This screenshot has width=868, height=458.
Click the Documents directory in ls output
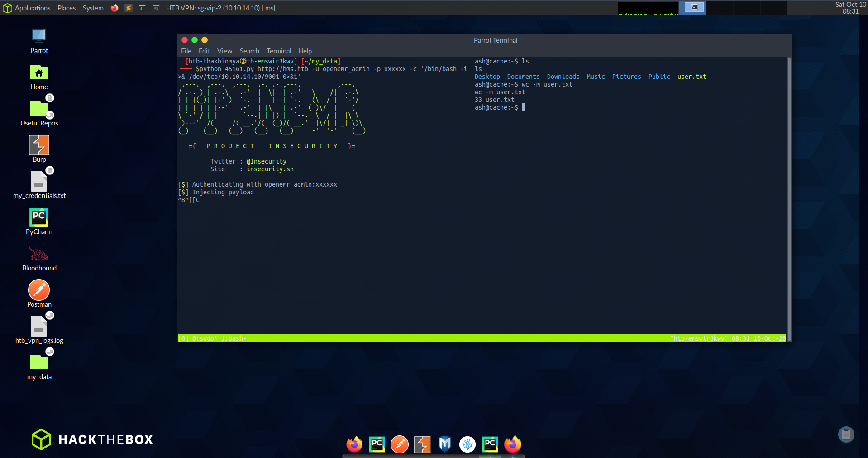click(523, 77)
